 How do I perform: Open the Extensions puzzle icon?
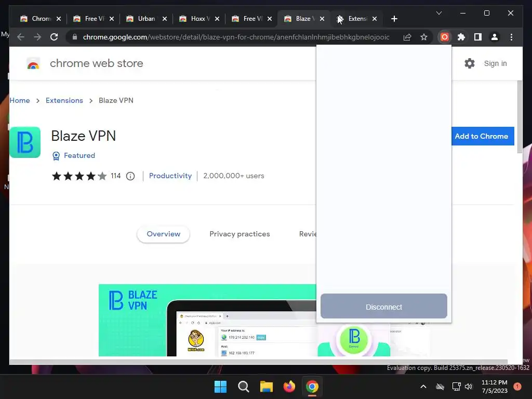[x=461, y=37]
